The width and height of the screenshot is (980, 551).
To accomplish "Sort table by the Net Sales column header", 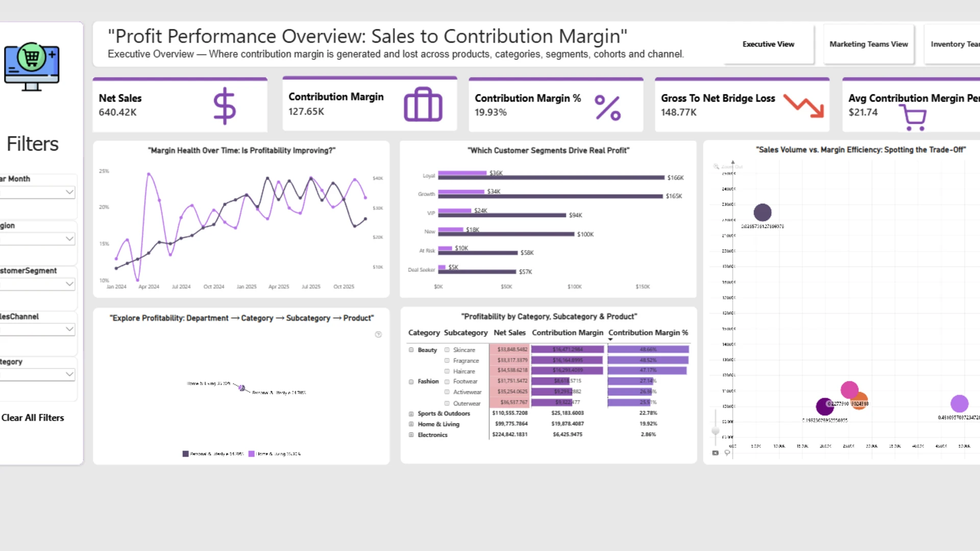I will tap(509, 333).
